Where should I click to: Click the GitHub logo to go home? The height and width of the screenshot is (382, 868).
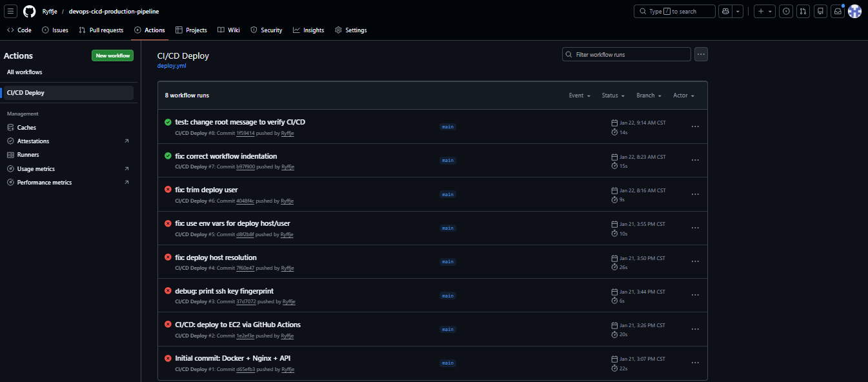(29, 12)
